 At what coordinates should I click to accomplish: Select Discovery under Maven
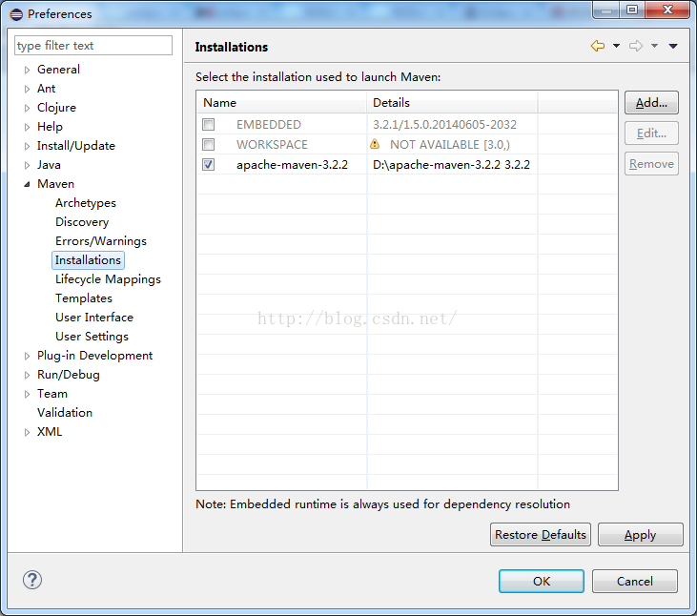(82, 222)
